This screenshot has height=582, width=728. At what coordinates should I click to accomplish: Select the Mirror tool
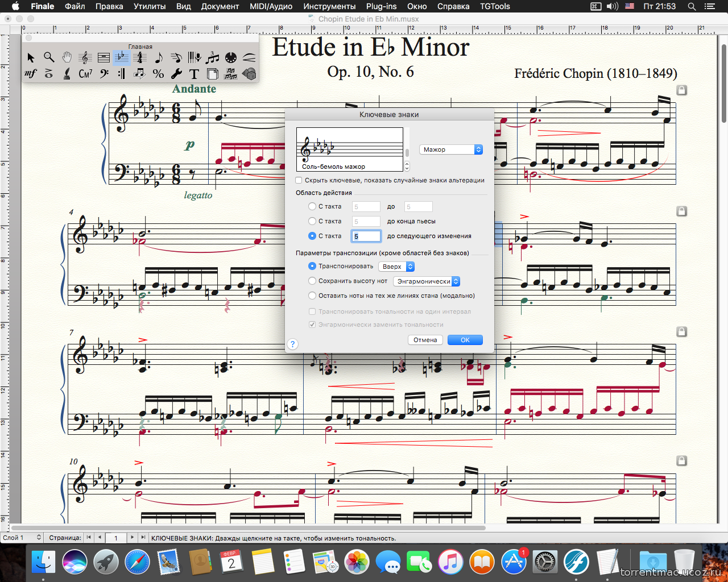coord(230,73)
